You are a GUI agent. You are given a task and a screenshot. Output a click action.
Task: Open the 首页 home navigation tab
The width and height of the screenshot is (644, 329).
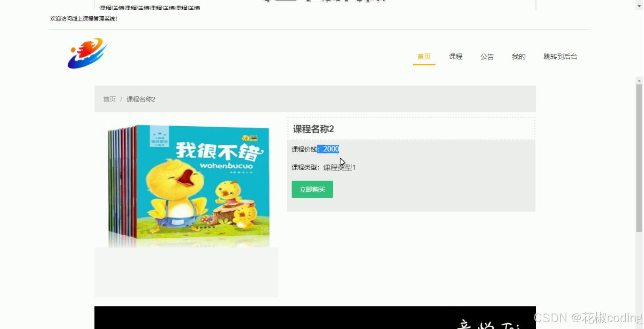pyautogui.click(x=424, y=56)
